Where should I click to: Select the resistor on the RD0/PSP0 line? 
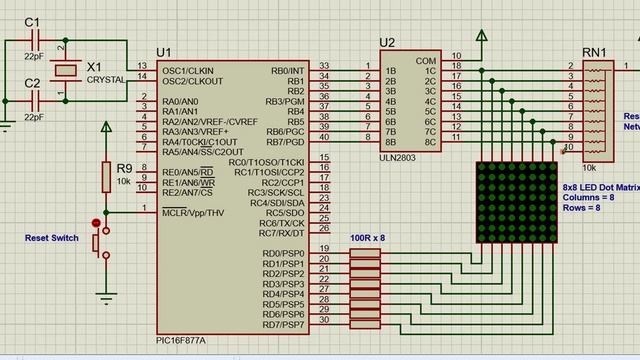click(x=365, y=253)
